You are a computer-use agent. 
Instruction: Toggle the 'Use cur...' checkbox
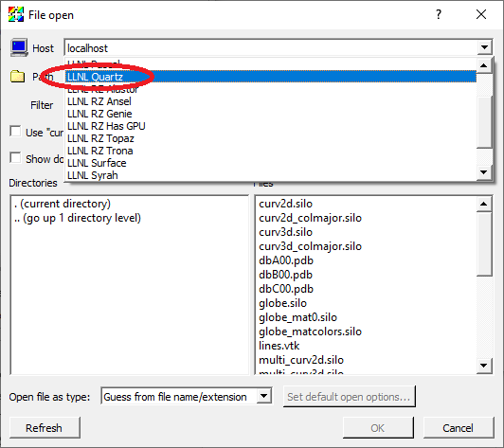pos(15,132)
